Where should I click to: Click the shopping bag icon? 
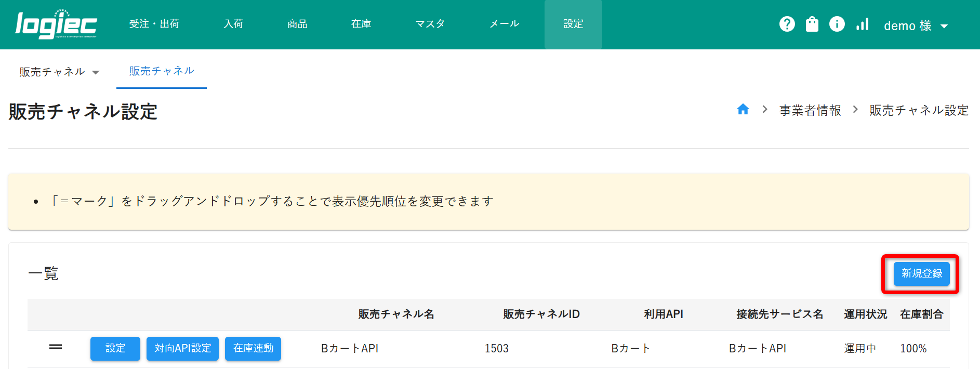(x=812, y=24)
